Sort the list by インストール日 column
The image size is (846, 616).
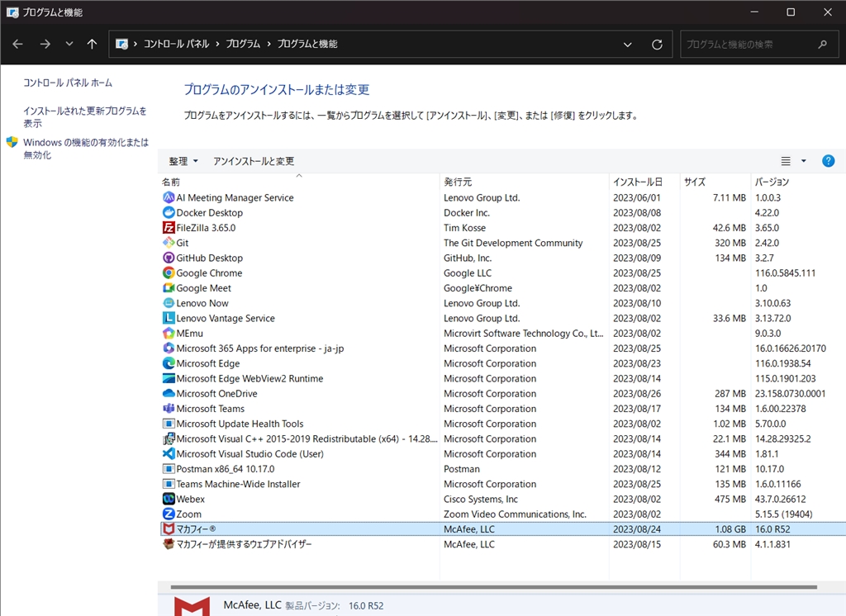[637, 182]
